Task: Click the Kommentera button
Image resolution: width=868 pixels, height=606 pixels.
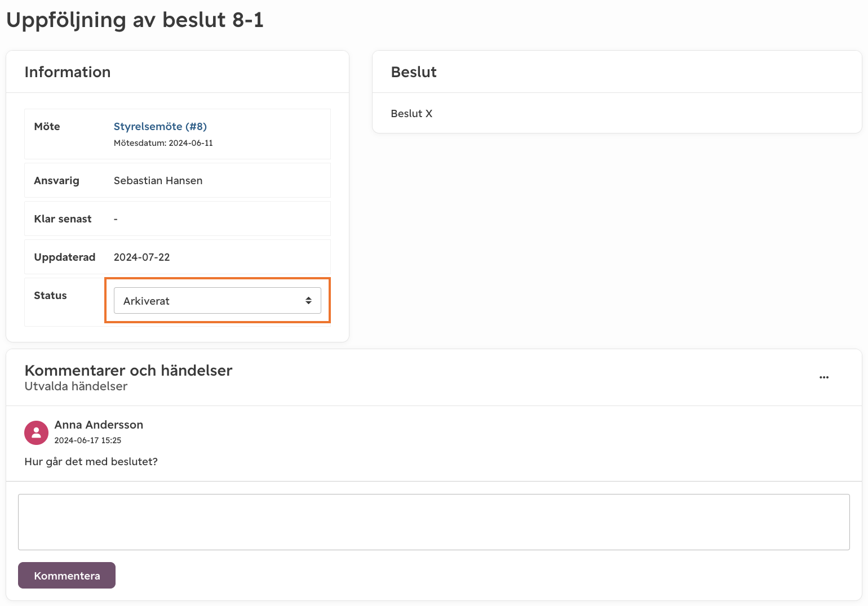Action: pos(67,576)
